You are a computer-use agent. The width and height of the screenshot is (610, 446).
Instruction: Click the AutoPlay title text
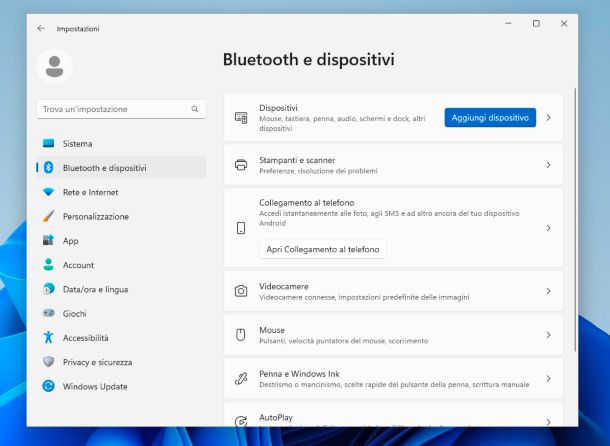(276, 417)
